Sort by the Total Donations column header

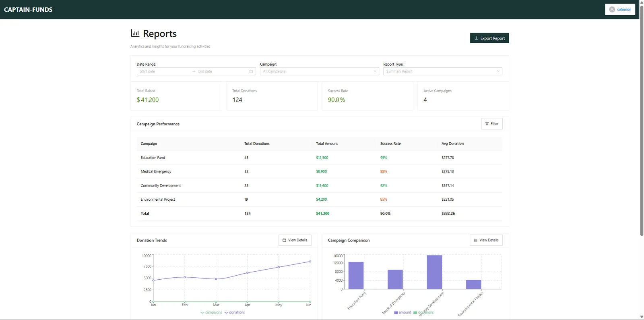[257, 143]
